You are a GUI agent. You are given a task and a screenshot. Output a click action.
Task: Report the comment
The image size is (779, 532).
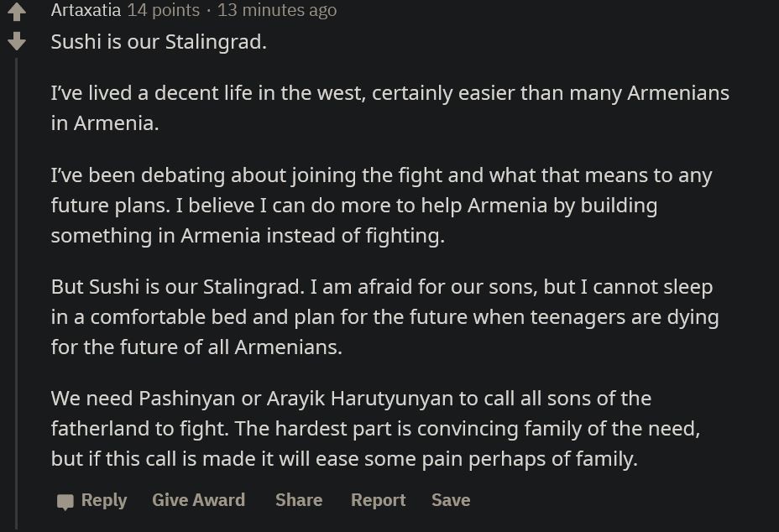[378, 500]
